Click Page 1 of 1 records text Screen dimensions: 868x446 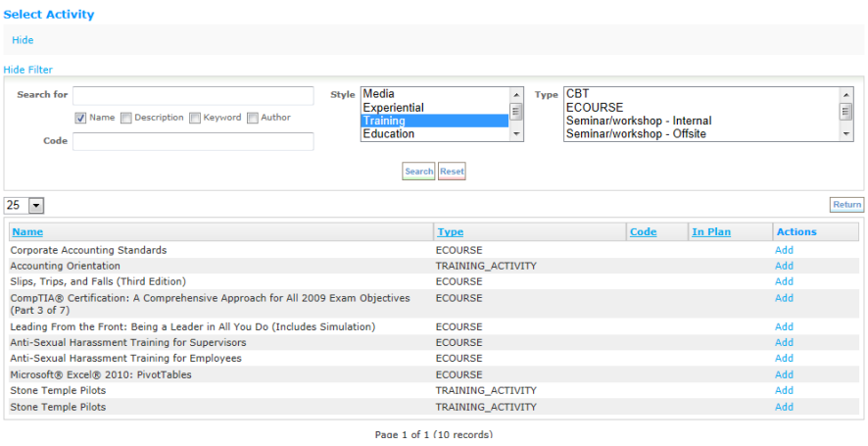(433, 434)
